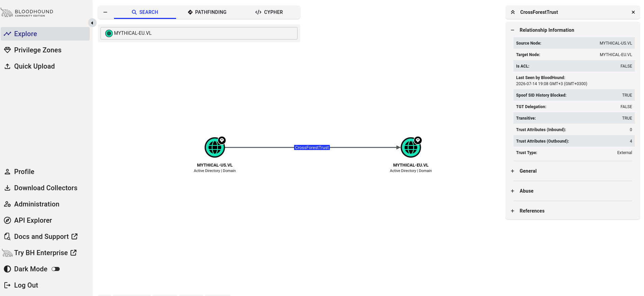Select the CrossForestTrust edge label
644x296 pixels.
pos(312,148)
